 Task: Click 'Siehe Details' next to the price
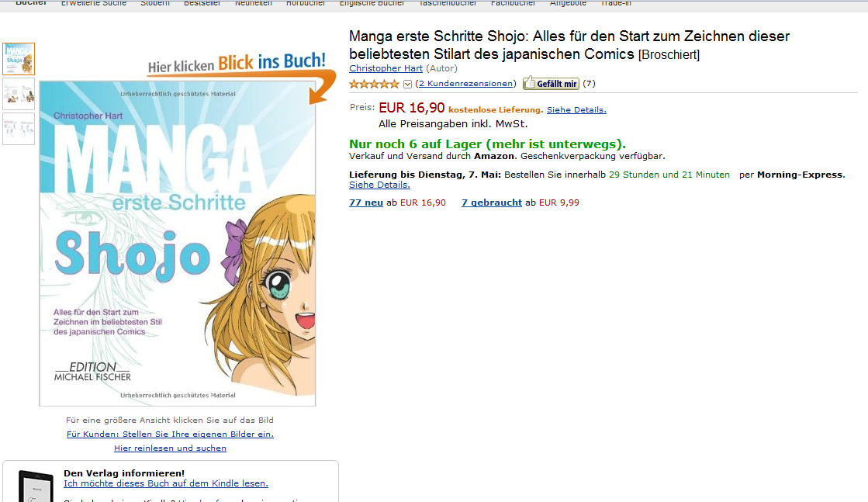[576, 110]
